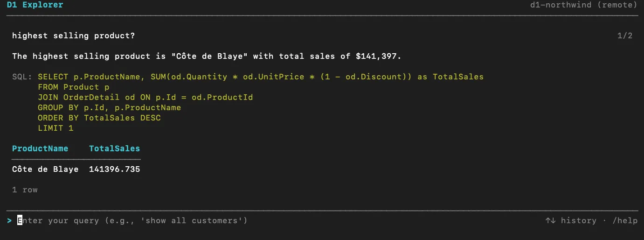Click the Côte de Blaye result cell
644x240 pixels.
pos(45,169)
